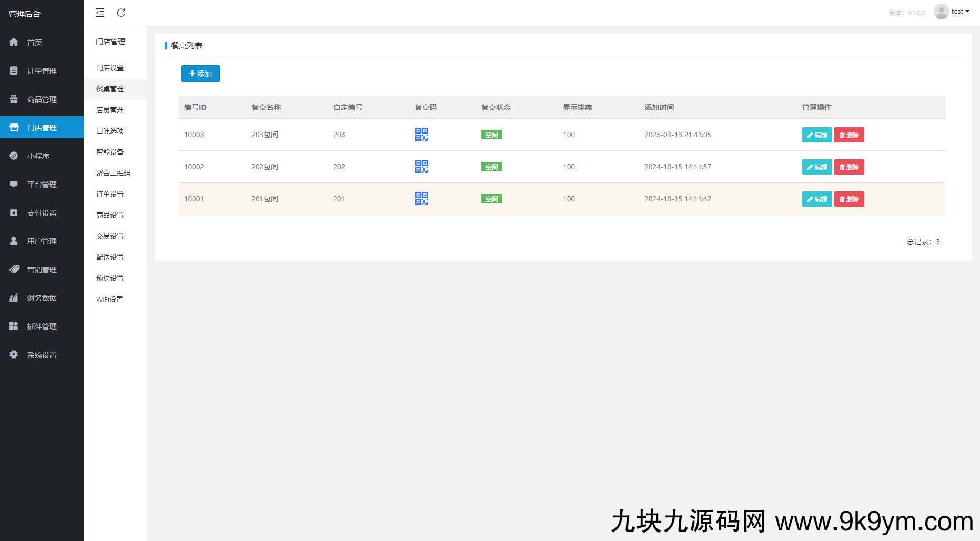The height and width of the screenshot is (541, 980).
Task: Open 用户管理 in the main sidebar
Action: click(x=42, y=241)
